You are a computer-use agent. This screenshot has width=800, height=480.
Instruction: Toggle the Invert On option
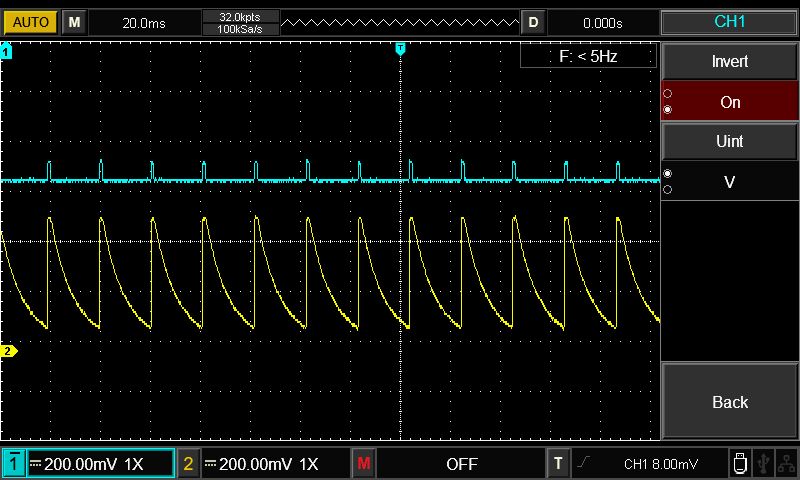730,102
